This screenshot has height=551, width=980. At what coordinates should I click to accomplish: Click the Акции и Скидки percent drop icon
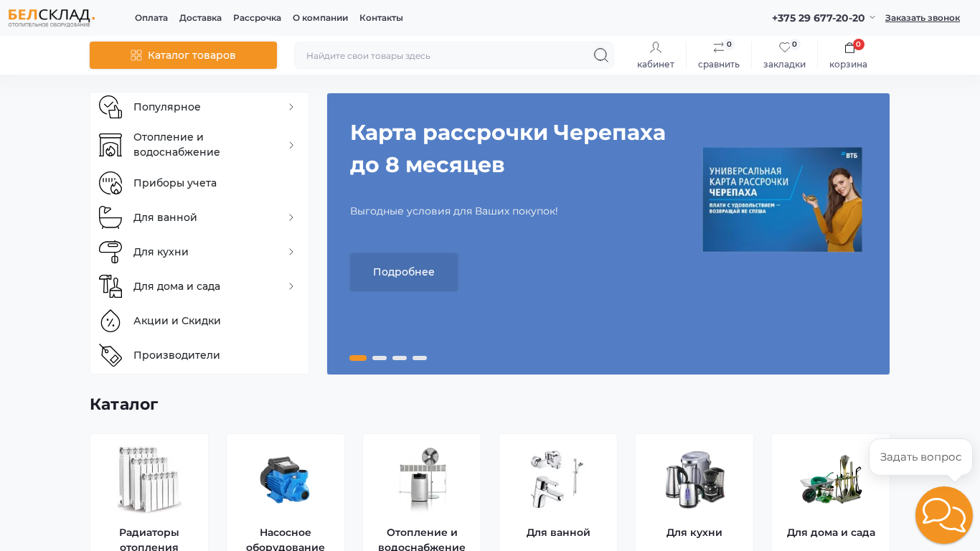point(110,321)
